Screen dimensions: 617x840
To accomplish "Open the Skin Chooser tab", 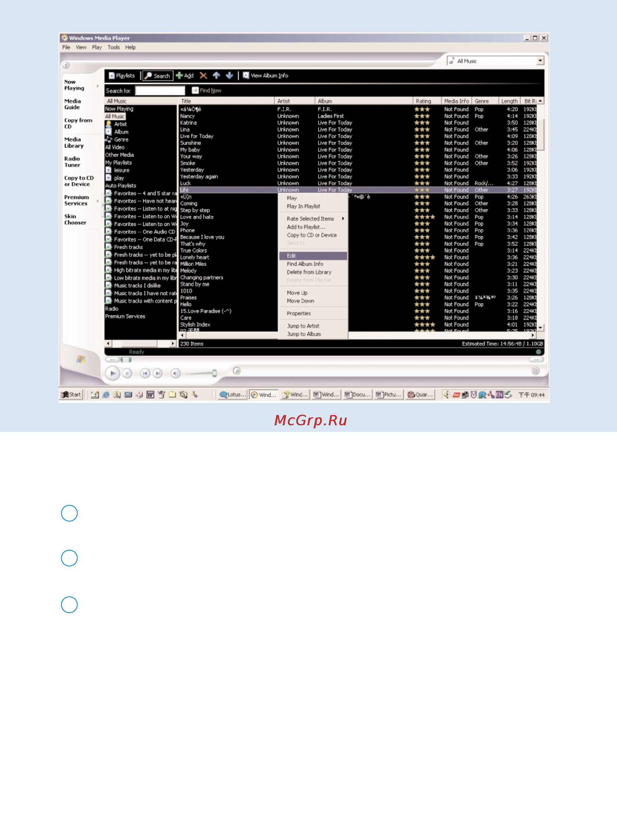I will pyautogui.click(x=75, y=220).
